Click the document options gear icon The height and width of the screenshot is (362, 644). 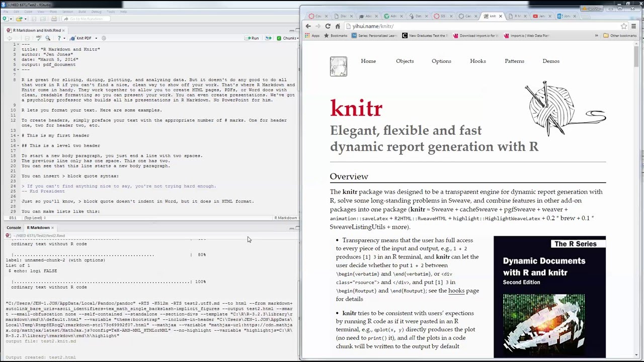[104, 38]
